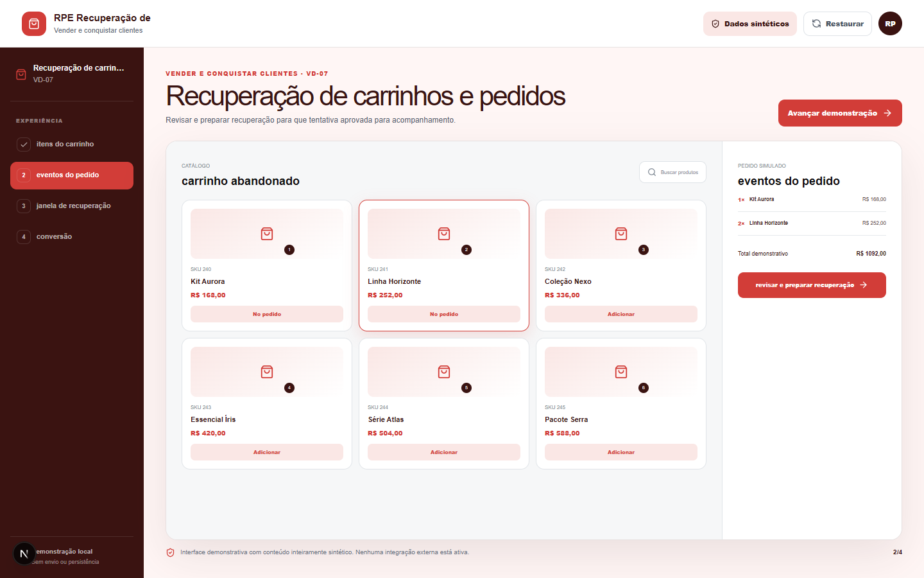Add Coleção Nexo with its Adicionar button
The image size is (924, 578).
621,314
